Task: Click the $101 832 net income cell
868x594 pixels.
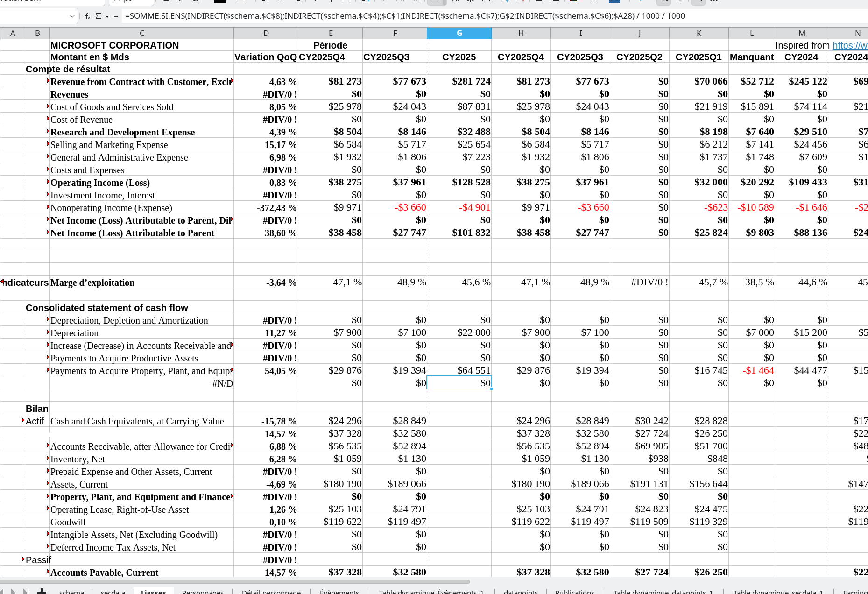Action: [459, 233]
